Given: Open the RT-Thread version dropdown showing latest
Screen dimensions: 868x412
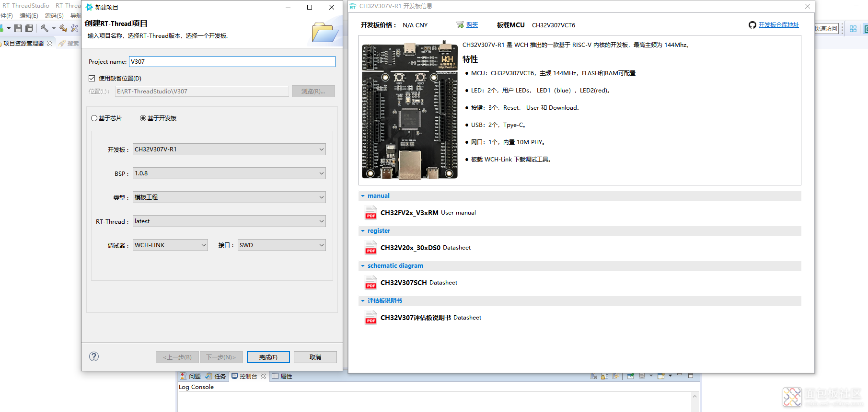Looking at the screenshot, I should pos(229,221).
